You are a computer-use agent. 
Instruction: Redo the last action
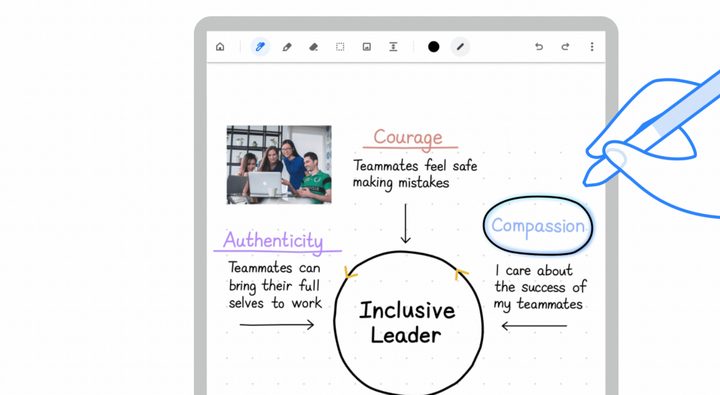click(x=565, y=46)
